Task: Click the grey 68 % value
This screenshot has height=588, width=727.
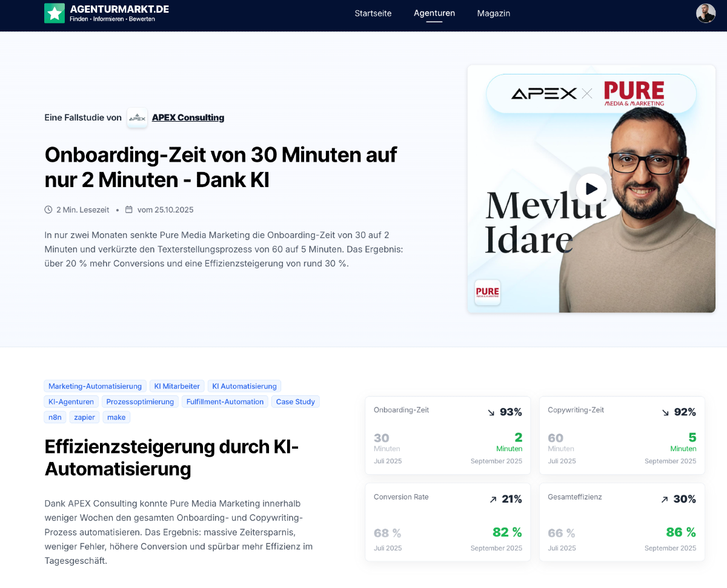Action: coord(388,533)
